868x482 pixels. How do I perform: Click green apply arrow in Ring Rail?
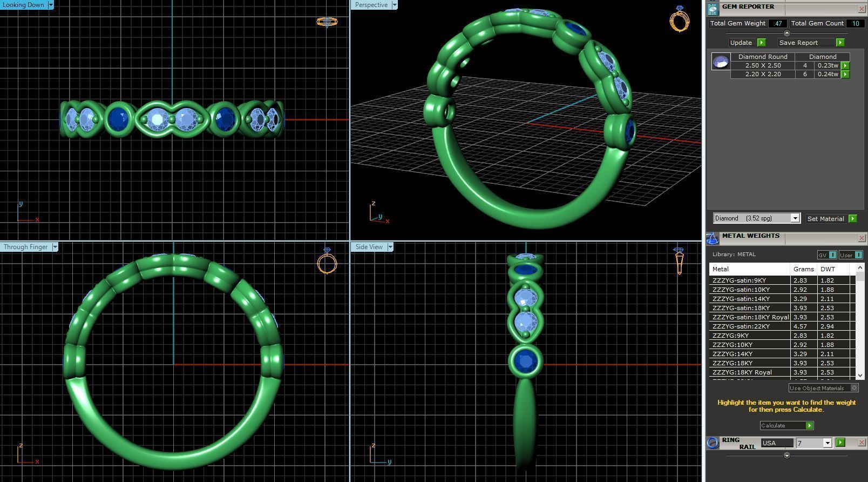(x=840, y=443)
